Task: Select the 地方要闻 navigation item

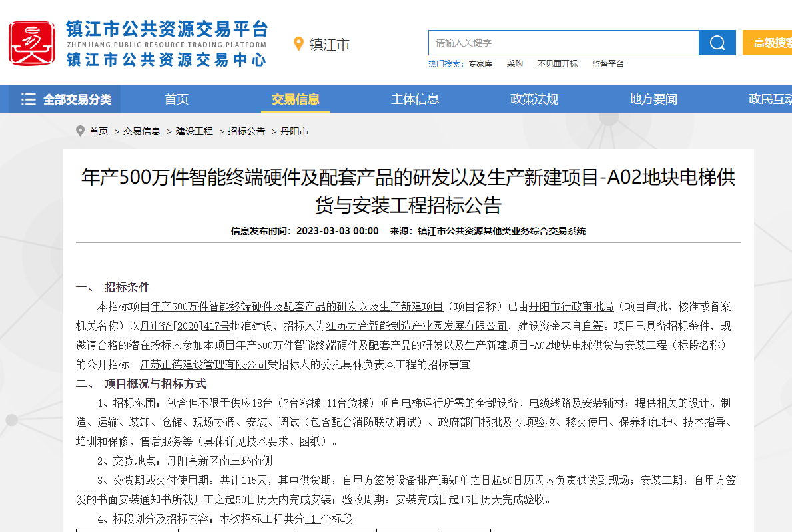Action: coord(653,99)
